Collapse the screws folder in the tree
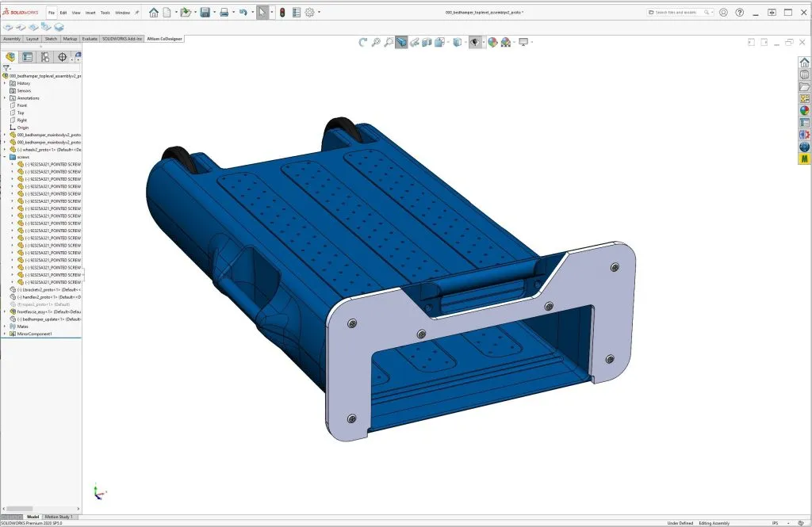812x527 pixels. tap(5, 156)
